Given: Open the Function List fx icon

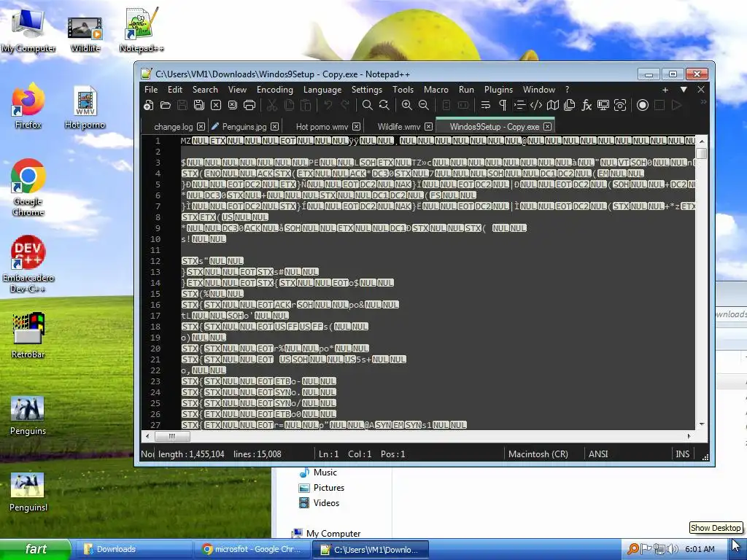Looking at the screenshot, I should click(587, 105).
